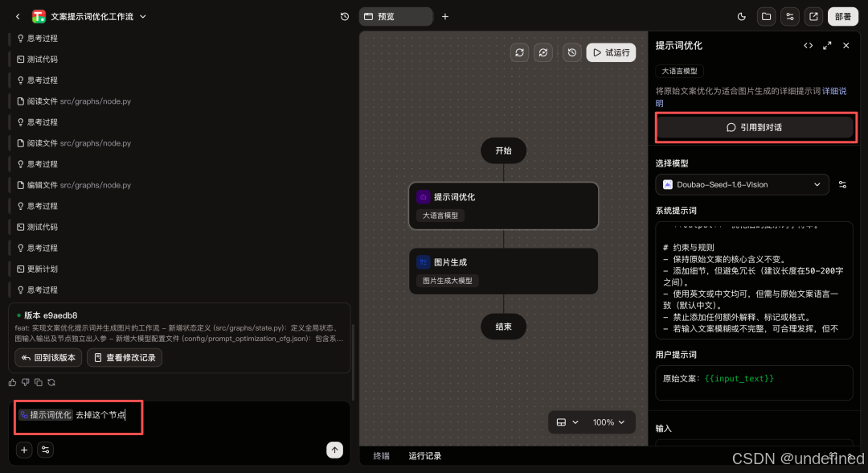Viewport: 868px width, 473px height.
Task: Open the history clock icon beside the preview tab
Action: (344, 17)
